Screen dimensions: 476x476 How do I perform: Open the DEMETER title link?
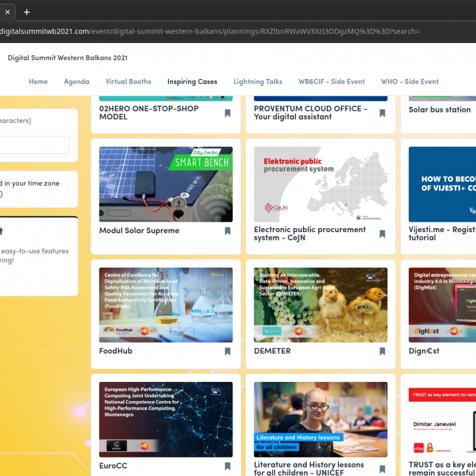[272, 351]
